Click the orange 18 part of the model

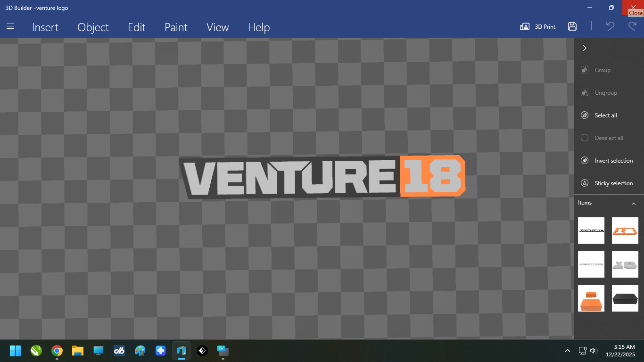pos(432,176)
